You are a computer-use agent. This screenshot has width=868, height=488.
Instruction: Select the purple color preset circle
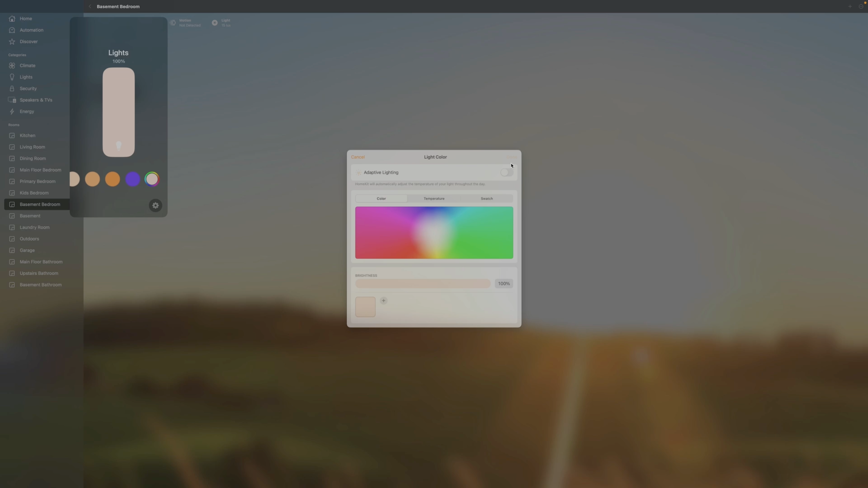pyautogui.click(x=132, y=179)
